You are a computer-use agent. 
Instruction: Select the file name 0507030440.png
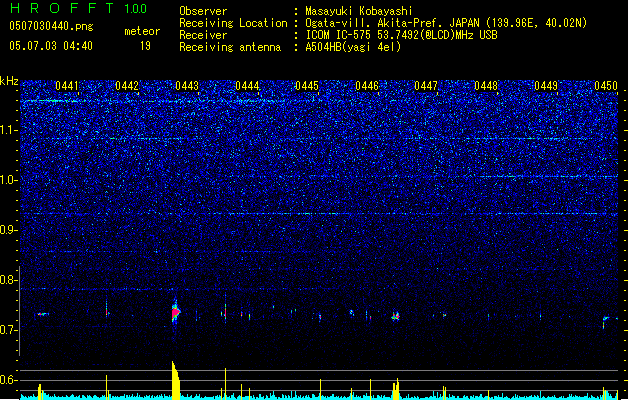(51, 27)
